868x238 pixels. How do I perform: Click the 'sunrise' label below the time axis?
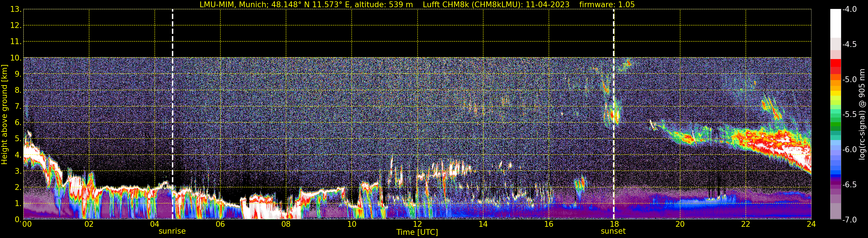[x=172, y=231]
